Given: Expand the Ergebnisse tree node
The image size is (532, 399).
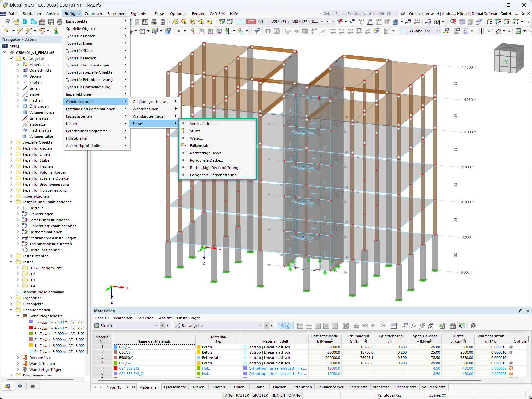Looking at the screenshot, I should click(11, 298).
